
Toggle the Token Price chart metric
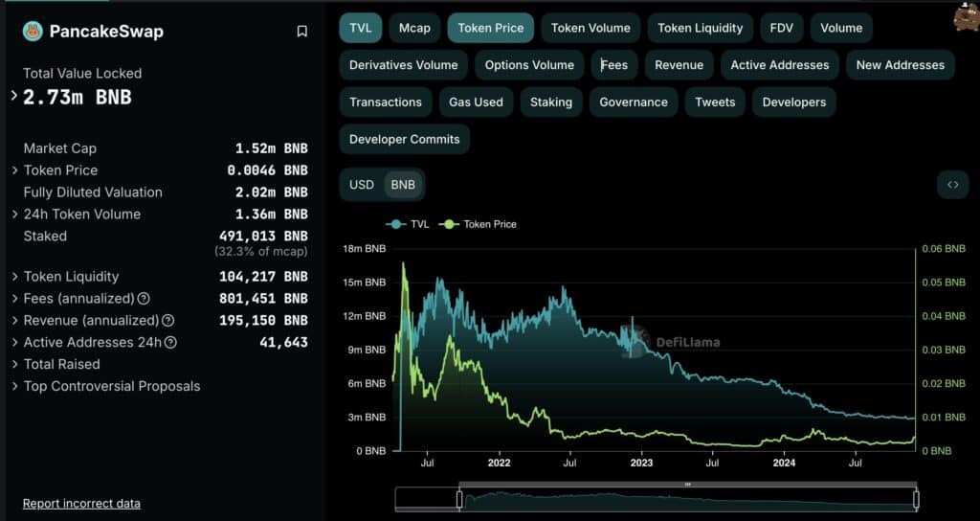click(x=491, y=28)
